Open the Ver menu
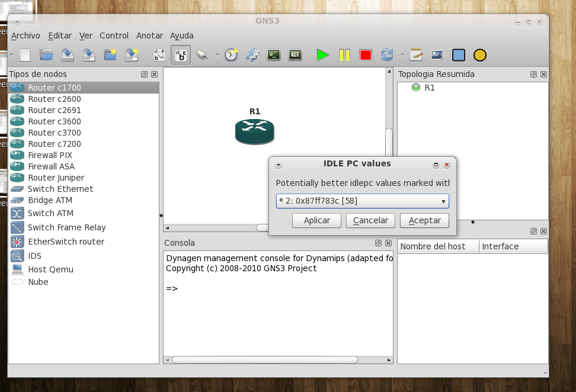This screenshot has width=576, height=392. coord(85,36)
